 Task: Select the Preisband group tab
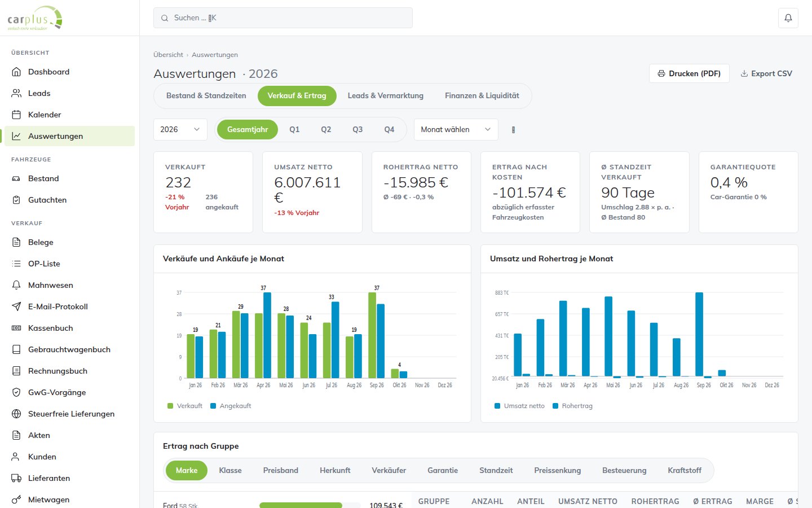[280, 470]
